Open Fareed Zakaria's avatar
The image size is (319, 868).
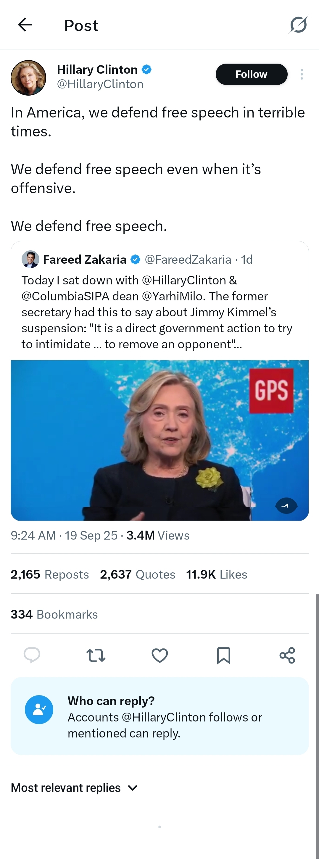coord(30,259)
